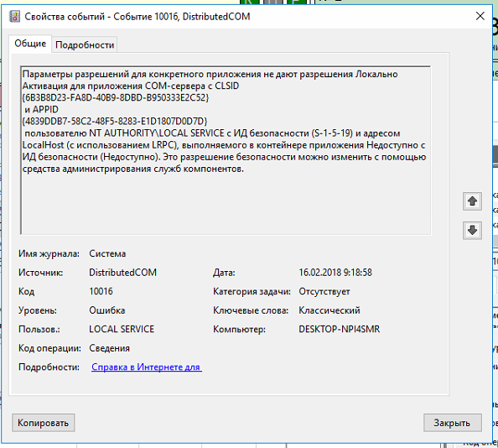Click the date value 16.02.2018 9:18:58
Viewport: 498px width, 448px height.
click(335, 273)
